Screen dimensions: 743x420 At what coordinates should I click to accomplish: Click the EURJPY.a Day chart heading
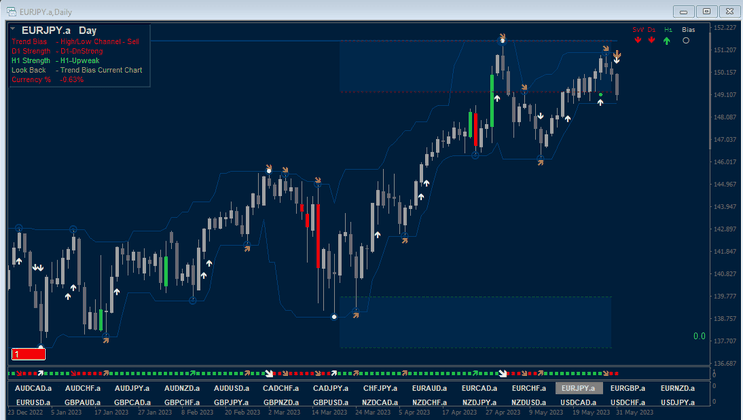(59, 30)
